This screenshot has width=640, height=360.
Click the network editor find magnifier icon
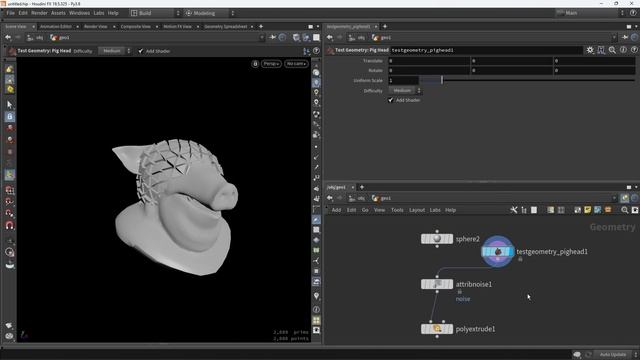pos(624,210)
